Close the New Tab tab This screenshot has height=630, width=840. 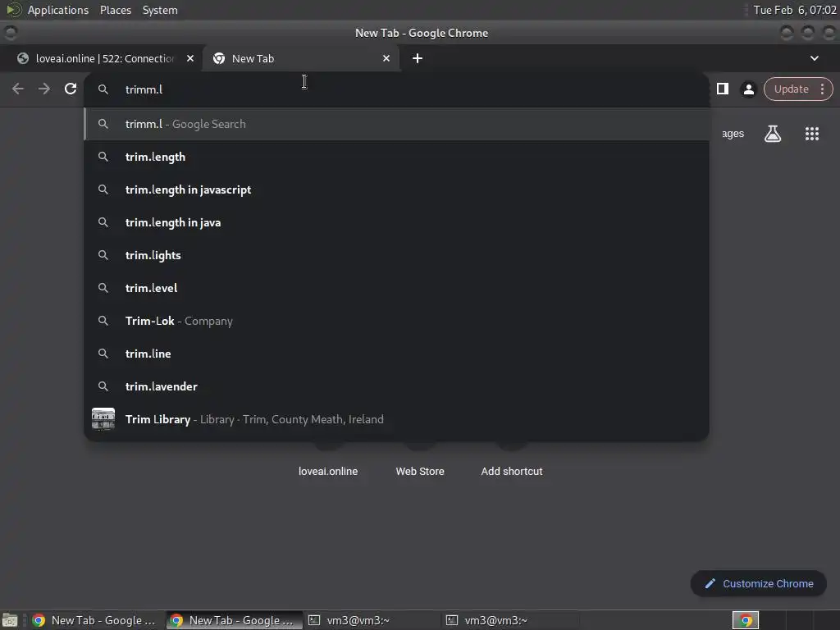[386, 58]
